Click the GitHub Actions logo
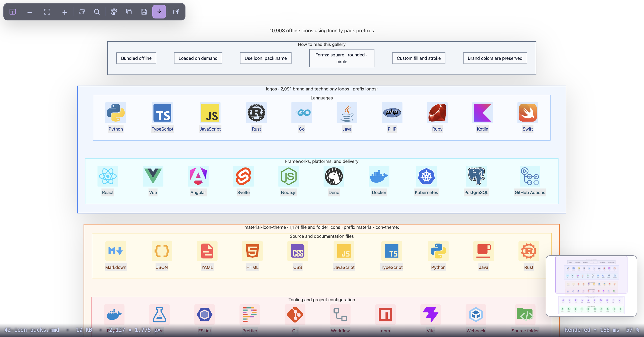 pyautogui.click(x=530, y=176)
